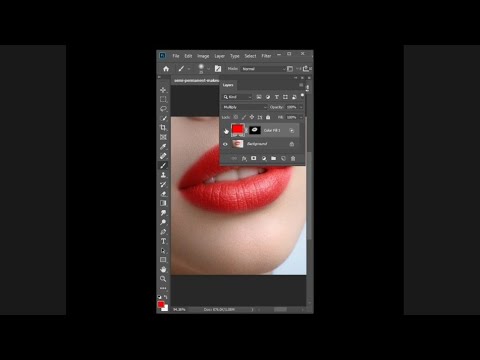Open the brush preset picker dropdown
The width and height of the screenshot is (480, 360).
(208, 69)
